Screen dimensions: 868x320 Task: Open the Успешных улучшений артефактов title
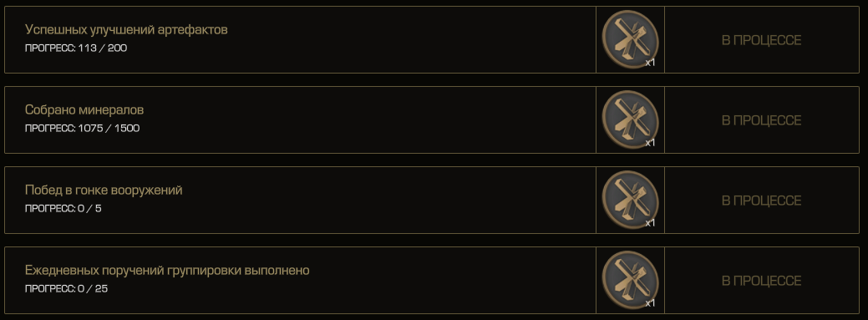click(126, 30)
